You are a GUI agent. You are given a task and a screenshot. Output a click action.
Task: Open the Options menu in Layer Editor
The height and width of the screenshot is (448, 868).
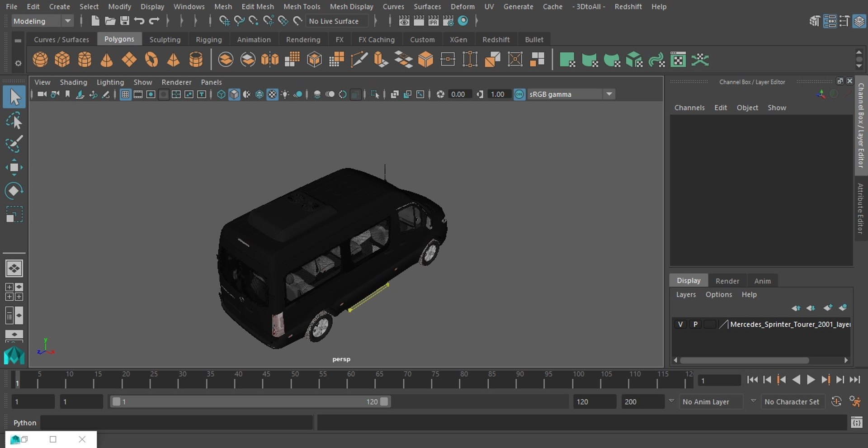(718, 294)
